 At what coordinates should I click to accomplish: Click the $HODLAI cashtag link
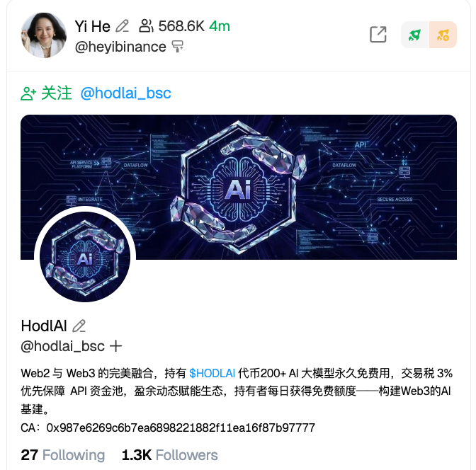[x=212, y=373]
